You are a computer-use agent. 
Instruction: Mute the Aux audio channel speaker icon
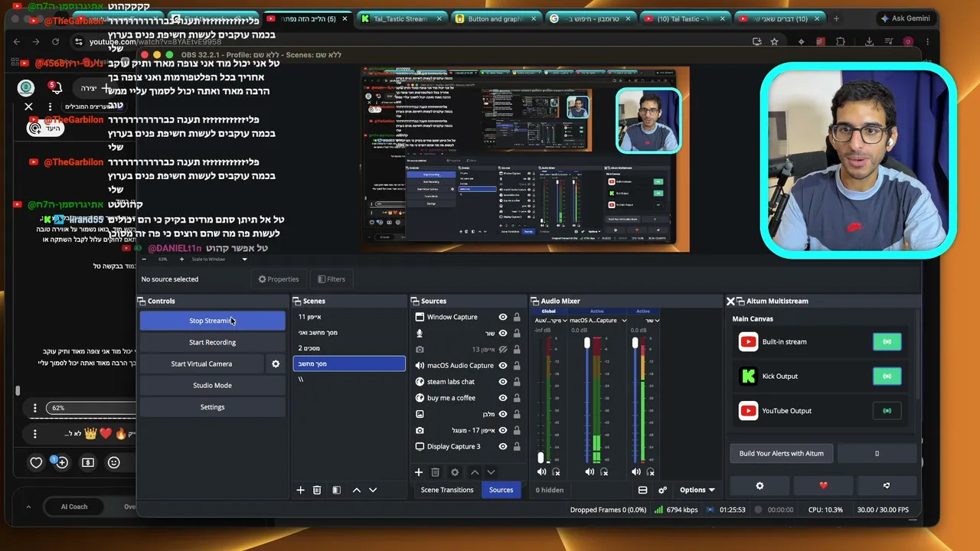[x=542, y=472]
